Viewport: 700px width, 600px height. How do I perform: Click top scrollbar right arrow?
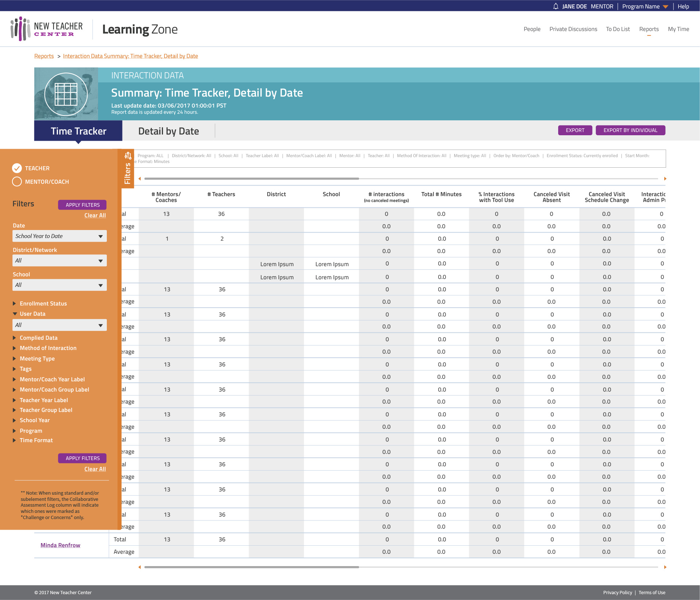(665, 179)
